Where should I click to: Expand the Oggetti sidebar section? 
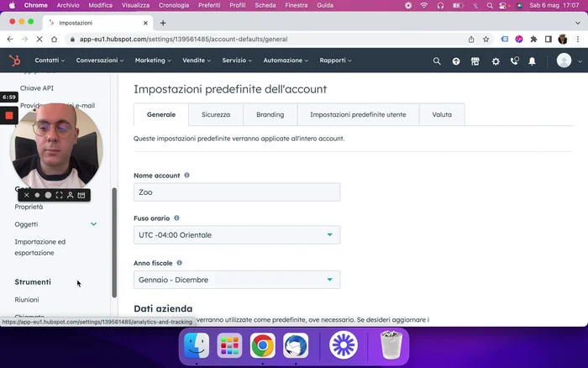tap(93, 224)
